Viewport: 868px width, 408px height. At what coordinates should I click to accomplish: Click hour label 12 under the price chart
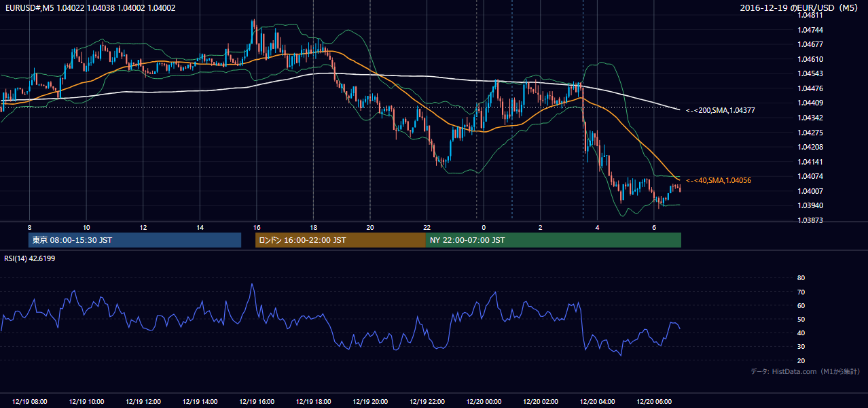click(x=143, y=227)
